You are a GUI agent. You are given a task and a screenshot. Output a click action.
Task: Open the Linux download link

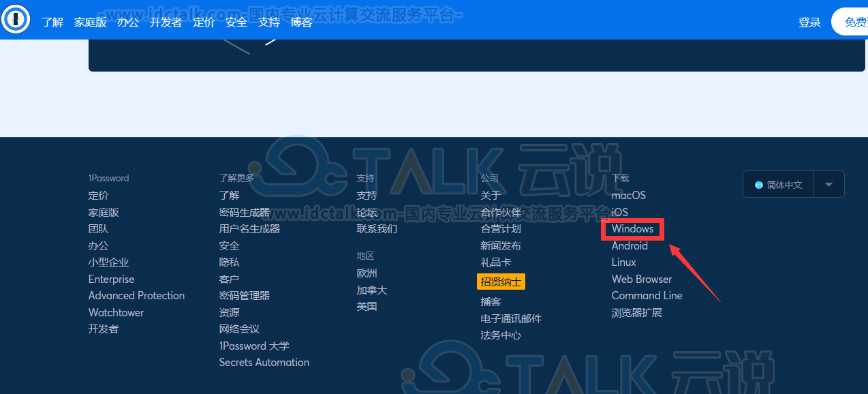(624, 262)
